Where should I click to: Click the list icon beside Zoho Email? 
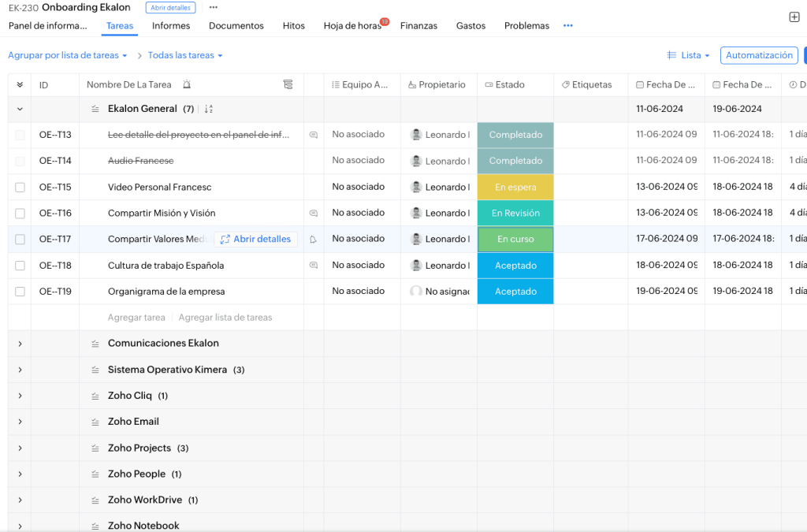(95, 422)
